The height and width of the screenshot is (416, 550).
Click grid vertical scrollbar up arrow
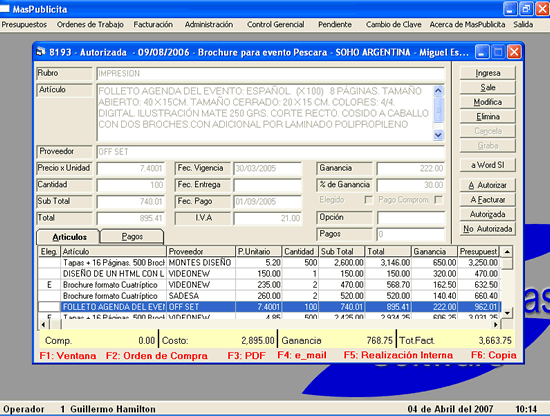(507, 251)
